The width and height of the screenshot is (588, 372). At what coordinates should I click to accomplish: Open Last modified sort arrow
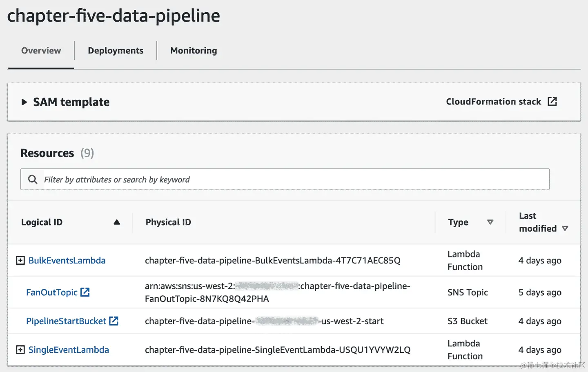point(565,228)
